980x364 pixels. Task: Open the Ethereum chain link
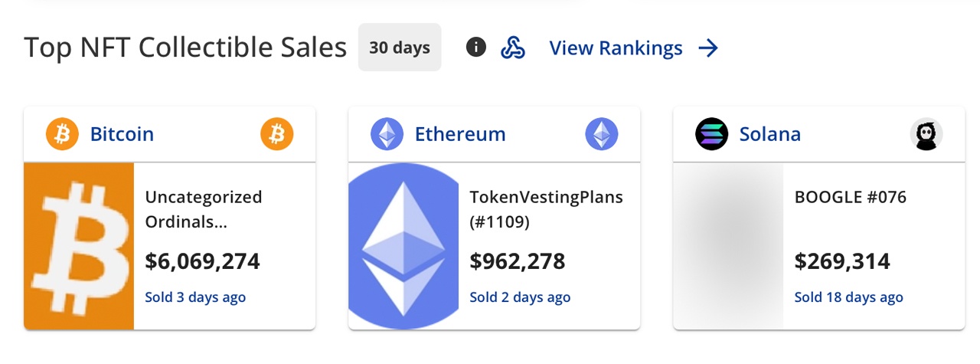coord(460,135)
